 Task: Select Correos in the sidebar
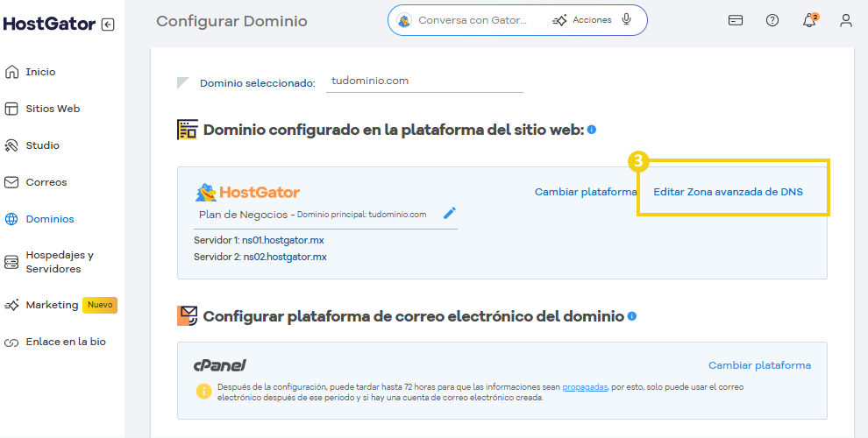(46, 182)
